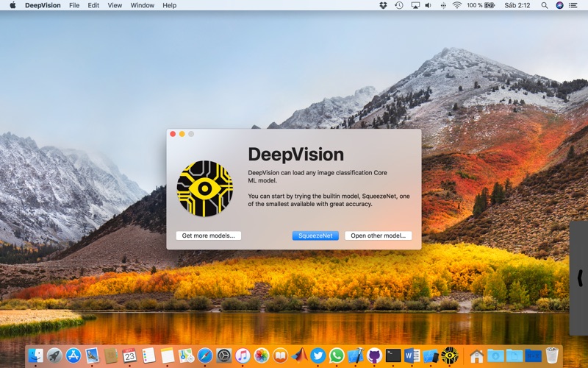Screen dimensions: 588x368
Task: Open DeepVision from the Dock
Action: click(x=449, y=355)
